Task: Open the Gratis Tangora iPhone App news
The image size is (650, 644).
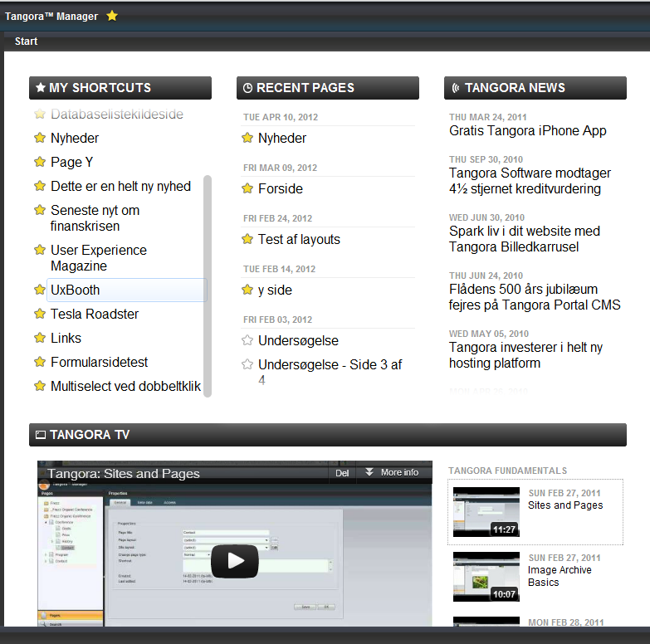Action: 527,130
